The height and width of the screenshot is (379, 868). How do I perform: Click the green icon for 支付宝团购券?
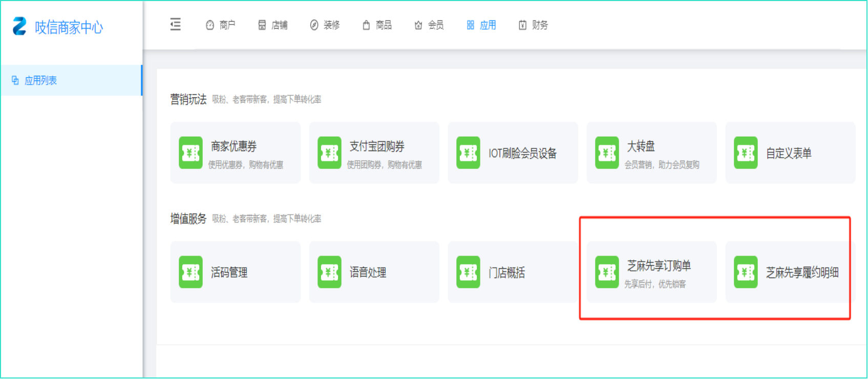(x=329, y=153)
